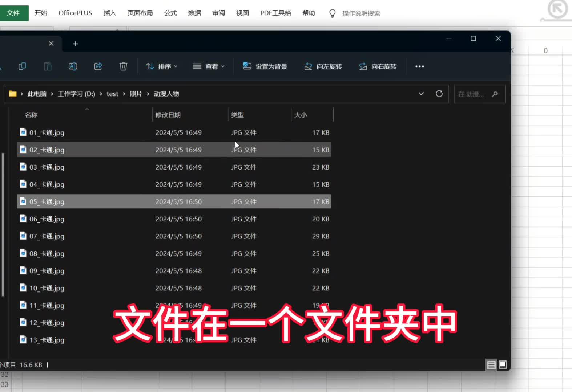Select file 13_卡通.jpg
572x392 pixels.
pos(174,340)
